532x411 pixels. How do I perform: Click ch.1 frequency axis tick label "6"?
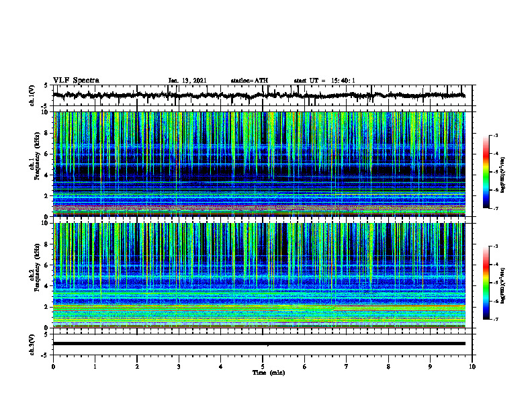coord(46,154)
